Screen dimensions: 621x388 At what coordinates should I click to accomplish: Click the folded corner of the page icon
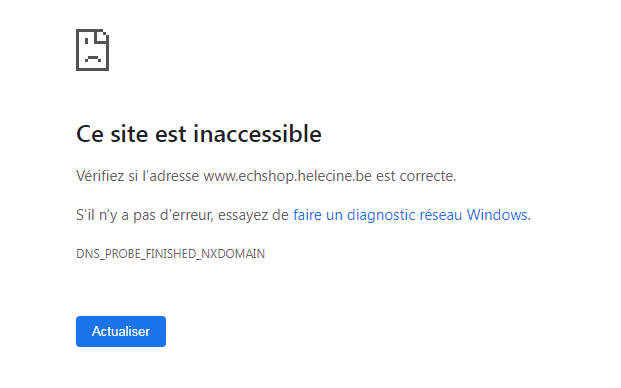(102, 36)
